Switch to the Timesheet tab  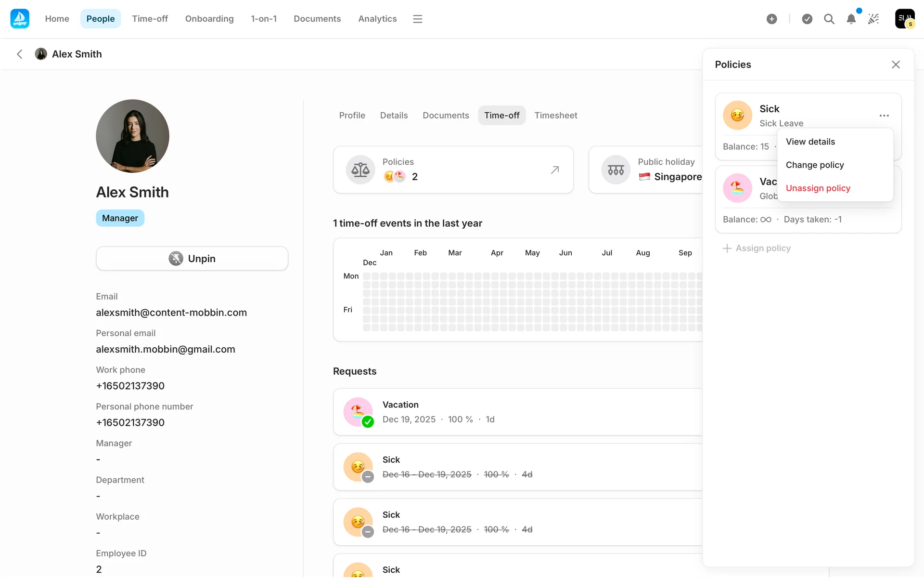(555, 115)
